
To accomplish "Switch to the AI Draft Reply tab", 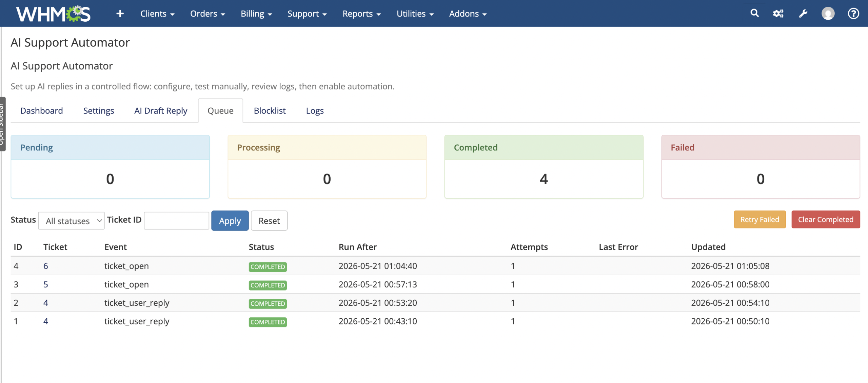I will tap(161, 111).
